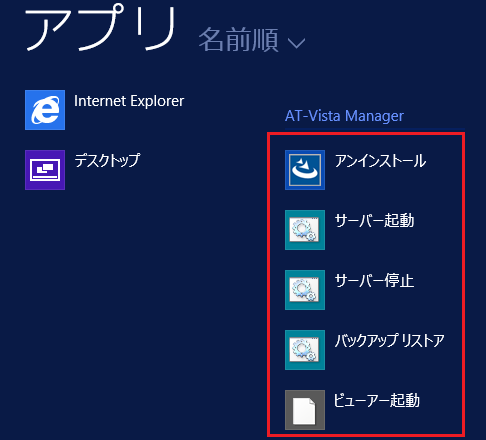Image resolution: width=486 pixels, height=440 pixels.
Task: Choose the バックアップ リストア text entry
Action: tap(390, 341)
